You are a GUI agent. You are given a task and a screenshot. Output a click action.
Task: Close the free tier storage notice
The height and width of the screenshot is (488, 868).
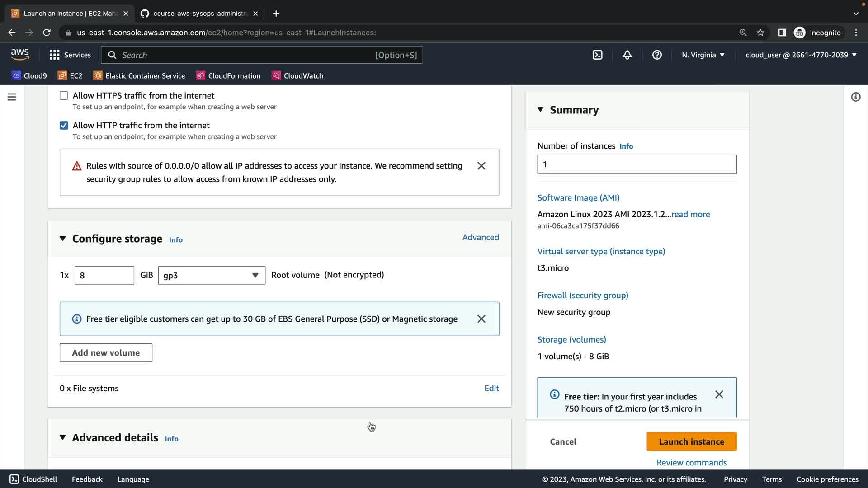coord(481,319)
